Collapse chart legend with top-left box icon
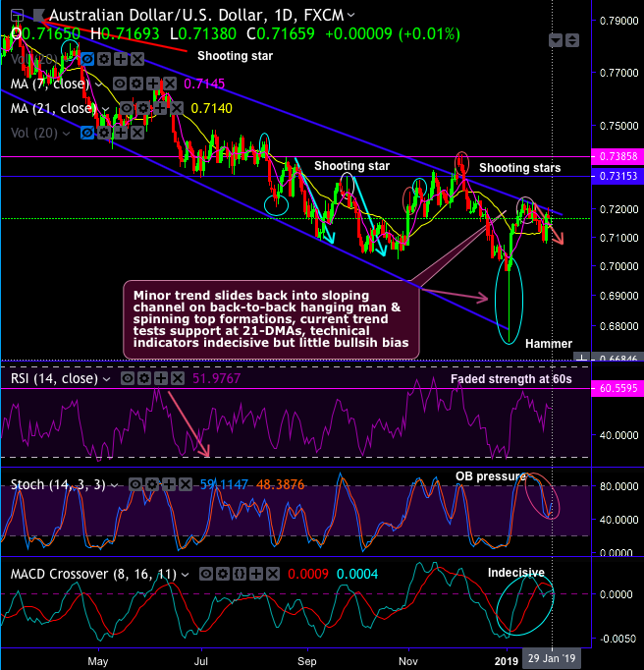This screenshot has height=670, width=644. click(17, 16)
